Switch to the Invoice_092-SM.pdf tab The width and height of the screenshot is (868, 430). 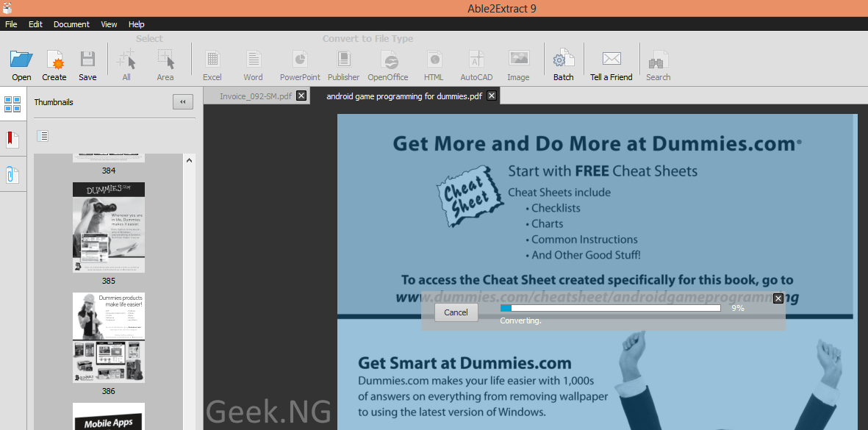(x=256, y=96)
